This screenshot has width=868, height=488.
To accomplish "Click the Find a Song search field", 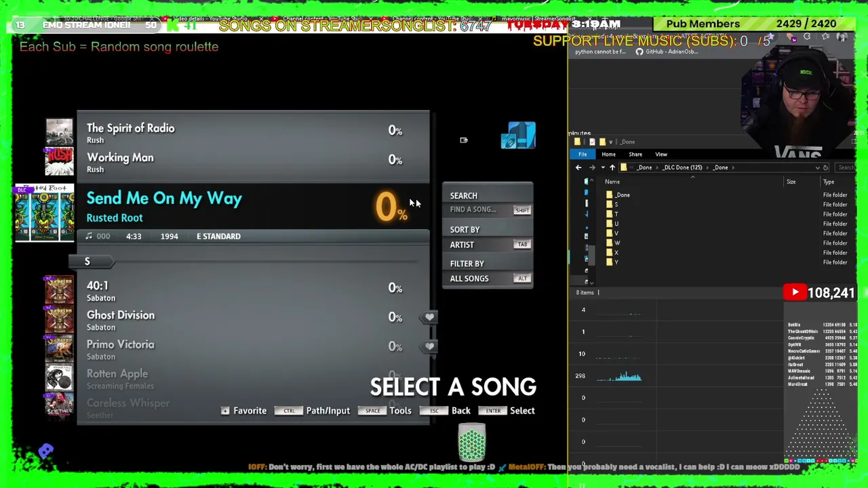I will click(488, 209).
